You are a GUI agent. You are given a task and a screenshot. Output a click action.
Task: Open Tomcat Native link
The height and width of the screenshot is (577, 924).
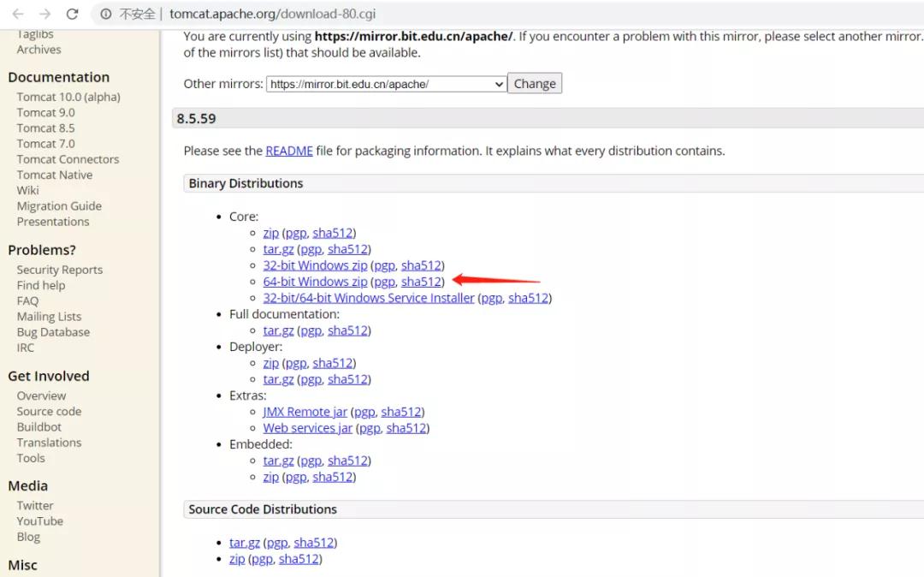pyautogui.click(x=55, y=175)
